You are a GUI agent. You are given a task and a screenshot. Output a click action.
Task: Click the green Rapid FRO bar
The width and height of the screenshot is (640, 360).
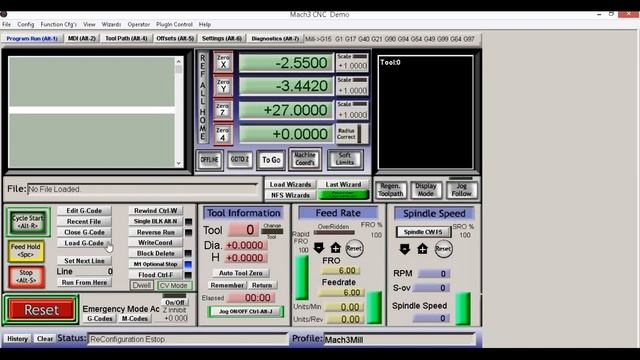(x=302, y=277)
